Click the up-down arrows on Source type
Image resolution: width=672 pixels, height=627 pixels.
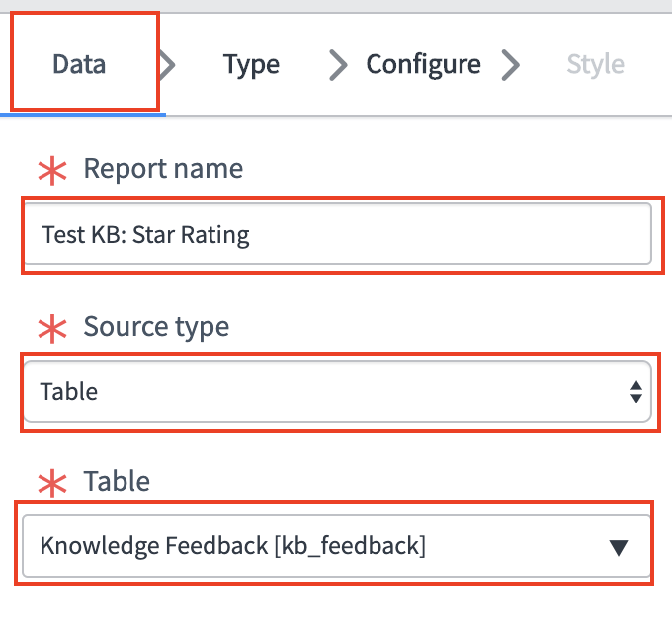coord(635,392)
